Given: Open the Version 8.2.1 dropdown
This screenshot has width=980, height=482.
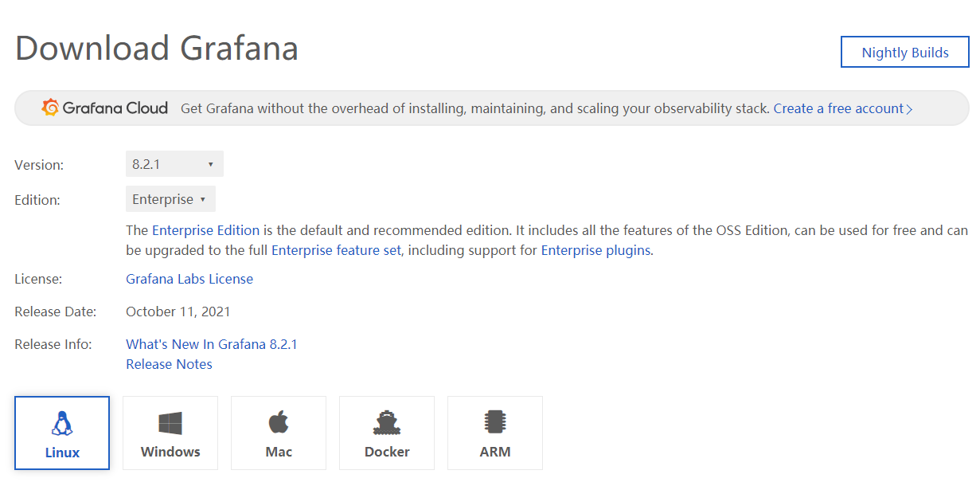Looking at the screenshot, I should click(x=174, y=164).
